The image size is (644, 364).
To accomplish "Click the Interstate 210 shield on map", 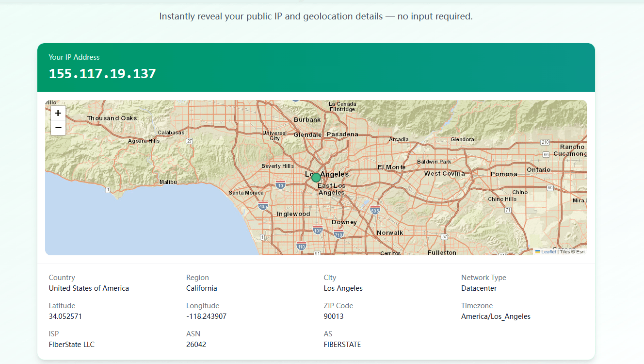I will pyautogui.click(x=545, y=142).
